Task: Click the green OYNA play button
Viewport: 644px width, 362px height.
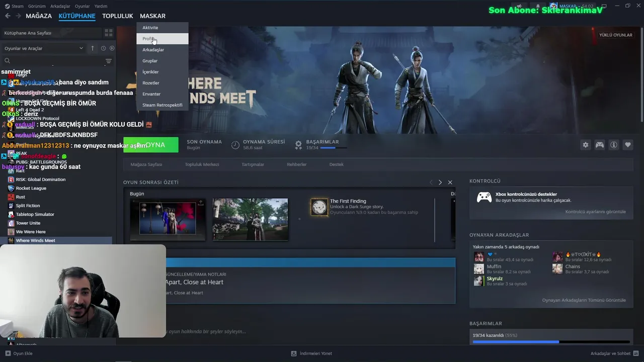Action: click(x=151, y=145)
